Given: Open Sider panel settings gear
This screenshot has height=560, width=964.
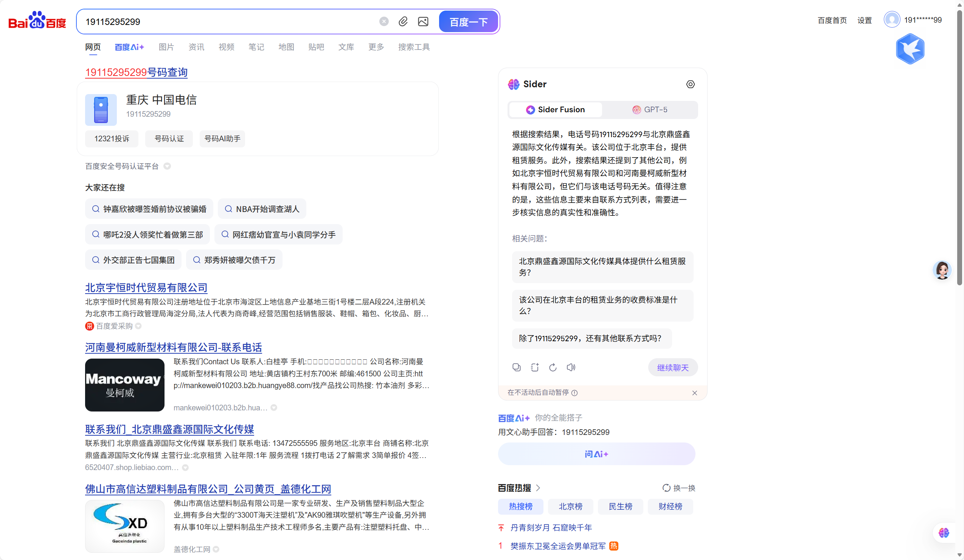Looking at the screenshot, I should click(691, 84).
